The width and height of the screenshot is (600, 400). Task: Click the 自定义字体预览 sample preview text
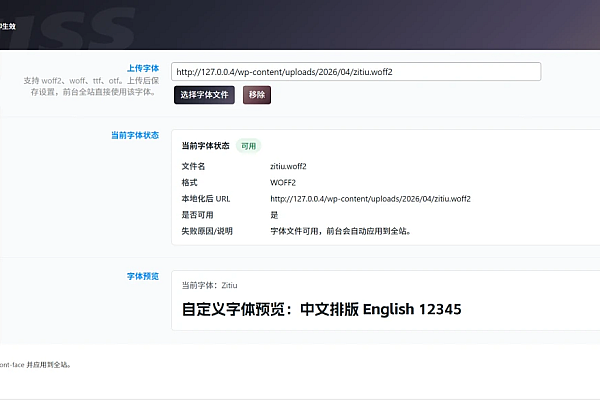coord(321,309)
